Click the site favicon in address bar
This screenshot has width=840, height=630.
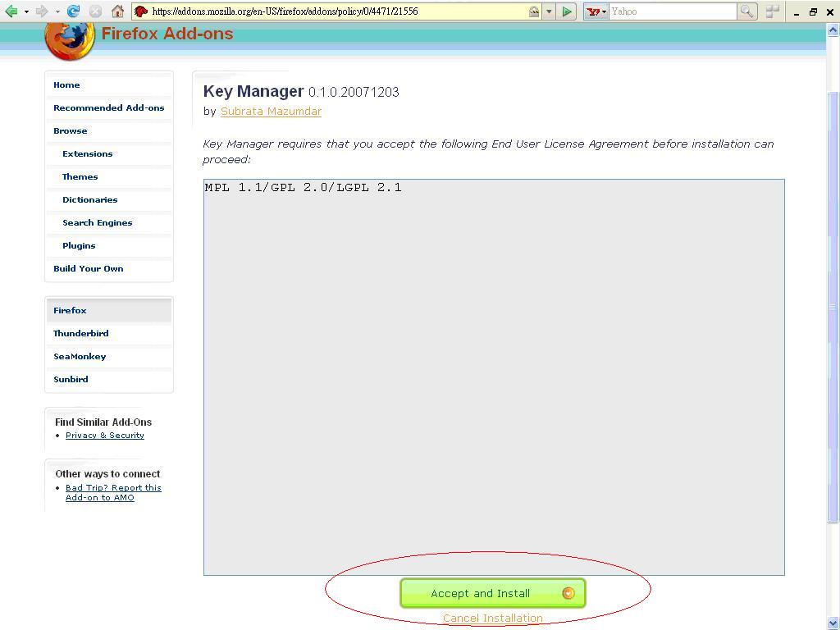tap(141, 11)
